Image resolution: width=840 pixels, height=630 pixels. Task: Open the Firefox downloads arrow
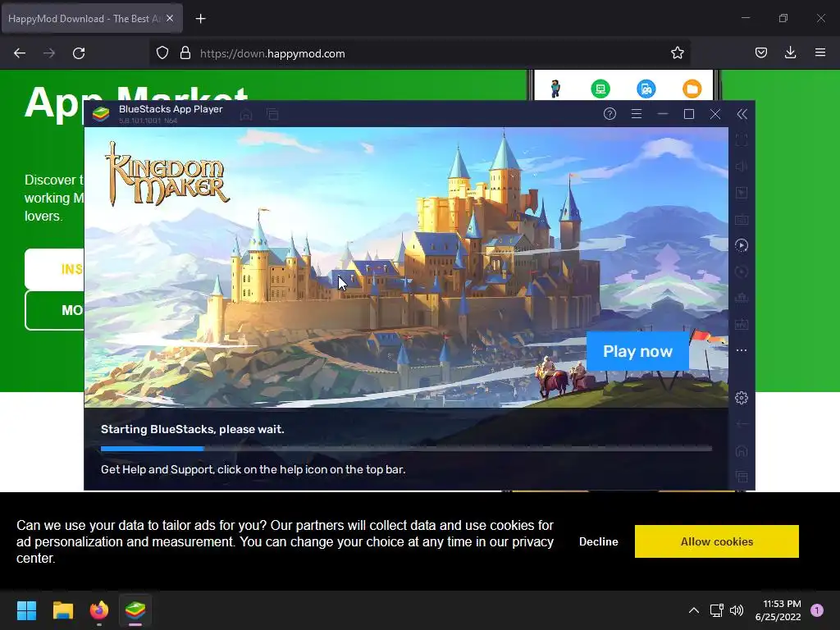pyautogui.click(x=790, y=52)
